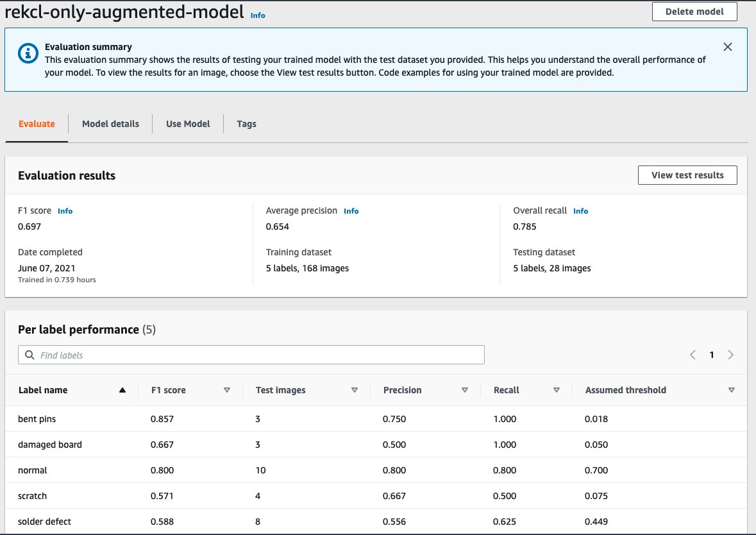
Task: Go to next page of labels
Action: [x=730, y=355]
